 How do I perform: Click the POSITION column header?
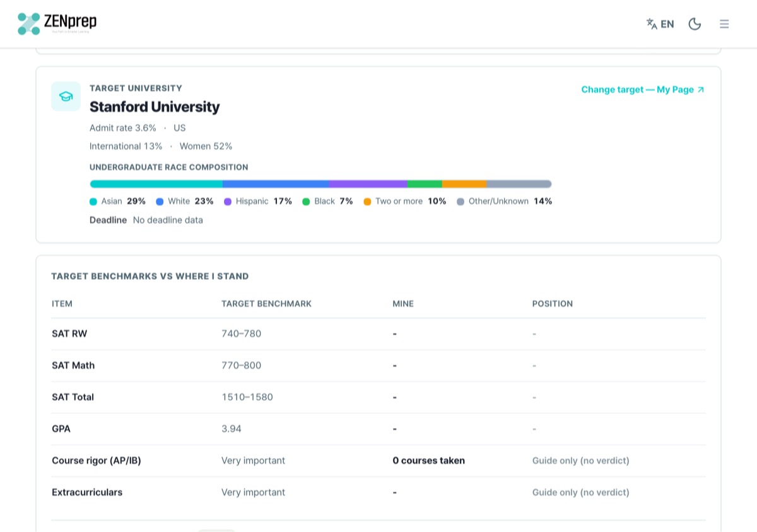[553, 304]
